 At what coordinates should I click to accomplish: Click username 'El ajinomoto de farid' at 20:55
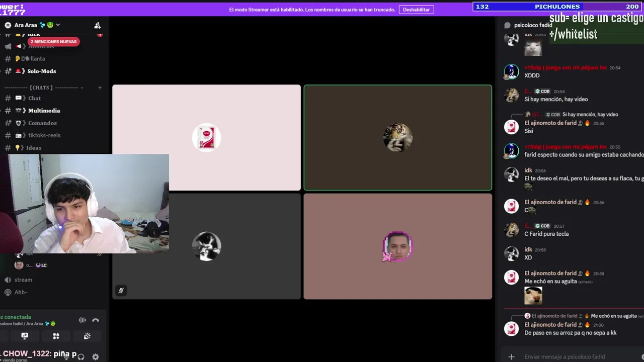click(x=550, y=123)
